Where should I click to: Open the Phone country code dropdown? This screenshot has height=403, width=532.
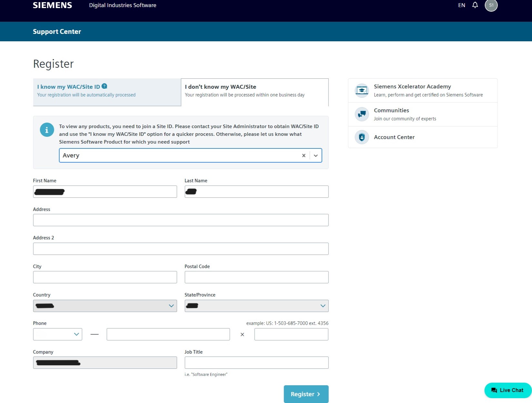57,334
